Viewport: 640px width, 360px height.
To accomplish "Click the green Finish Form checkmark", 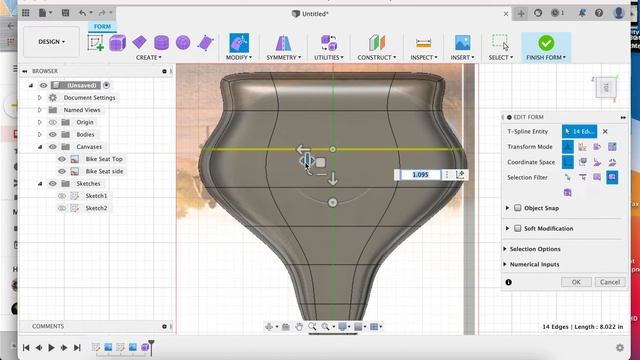I will pyautogui.click(x=546, y=43).
